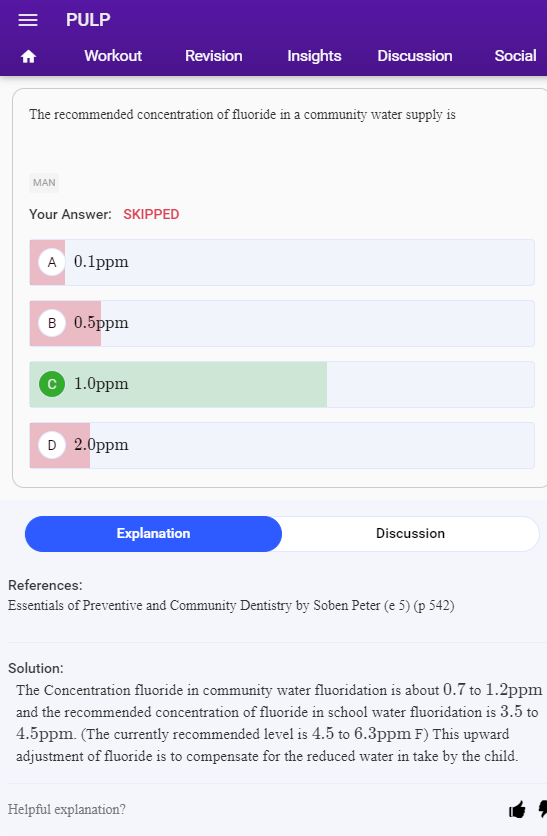Select option D circle badge

pyautogui.click(x=52, y=445)
